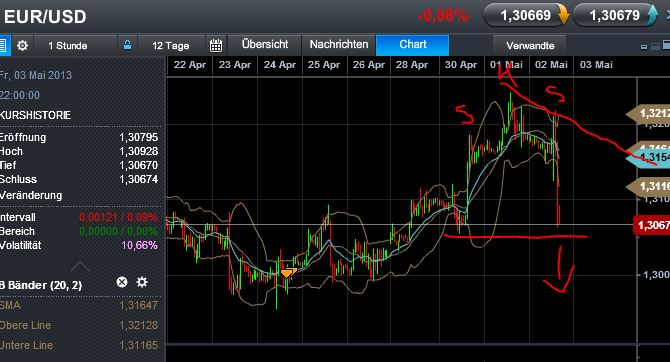The width and height of the screenshot is (670, 362).
Task: Open the 1 Stunde interval dropdown
Action: click(x=75, y=45)
